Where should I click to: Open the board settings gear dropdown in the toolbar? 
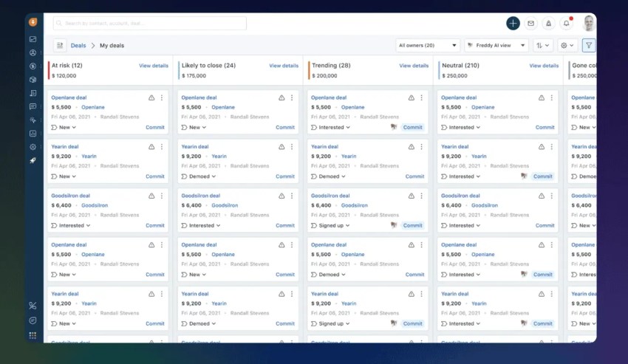[x=567, y=45]
